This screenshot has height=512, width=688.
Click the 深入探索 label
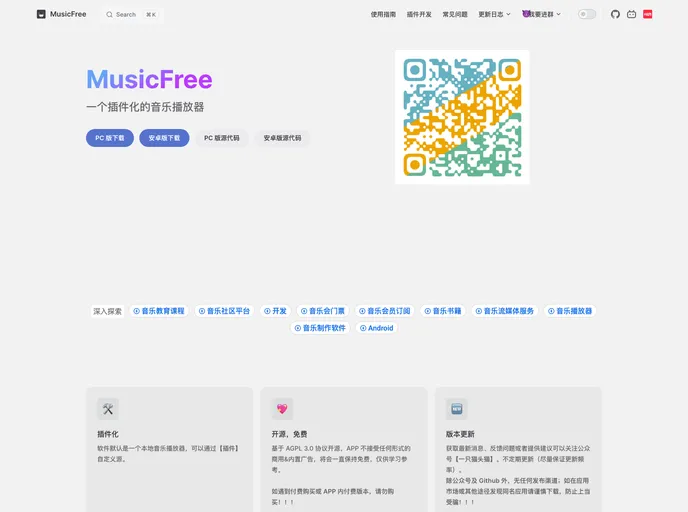[x=108, y=311]
